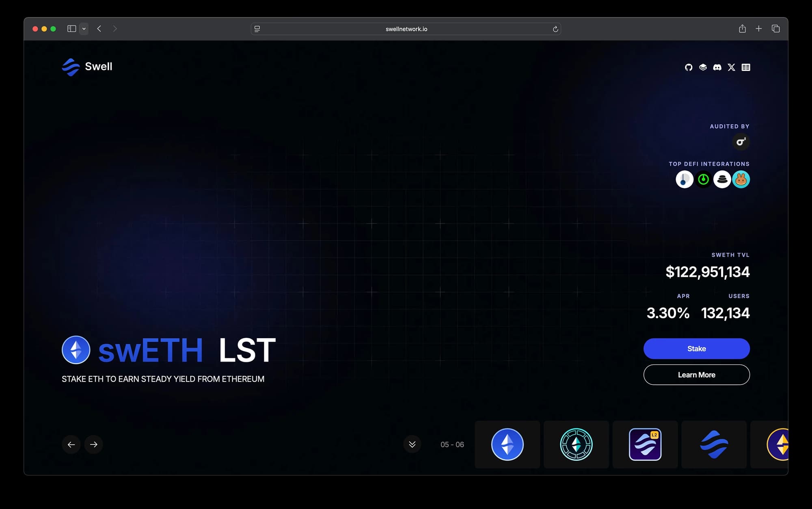This screenshot has height=509, width=812.
Task: Click the blue Stake button
Action: 696,349
